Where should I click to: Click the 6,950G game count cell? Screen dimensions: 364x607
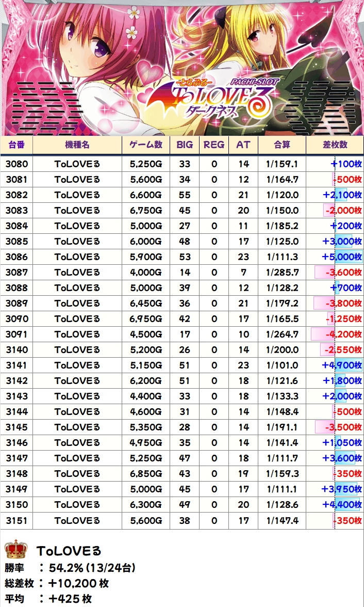coord(146,319)
